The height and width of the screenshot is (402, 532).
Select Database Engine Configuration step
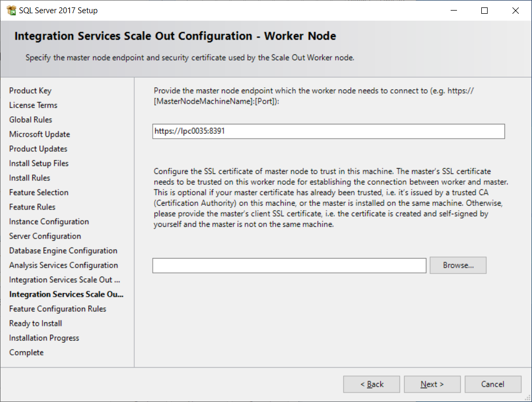(x=63, y=251)
